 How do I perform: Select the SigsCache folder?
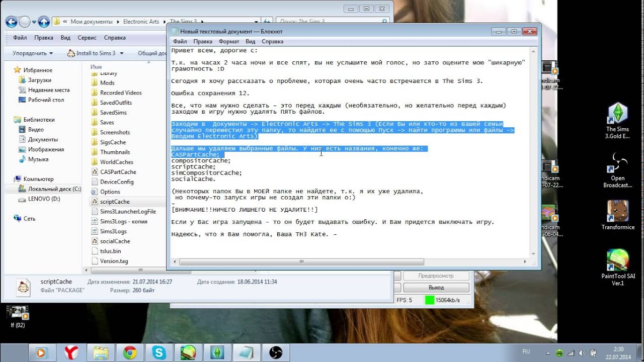[x=113, y=142]
